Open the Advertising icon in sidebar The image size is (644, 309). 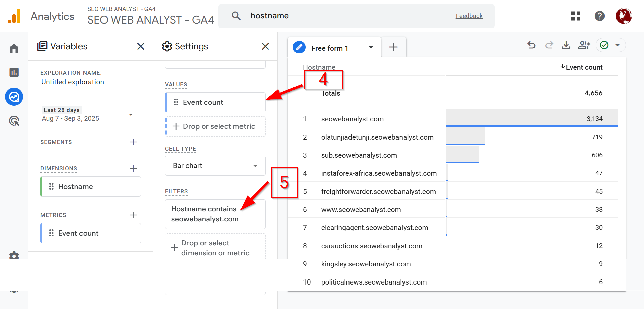[14, 121]
